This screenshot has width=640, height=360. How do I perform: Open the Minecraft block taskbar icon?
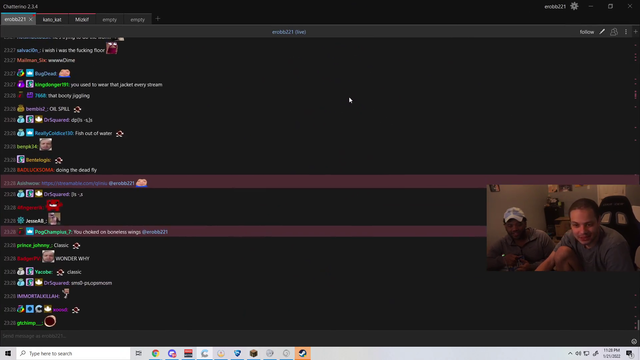pyautogui.click(x=253, y=353)
